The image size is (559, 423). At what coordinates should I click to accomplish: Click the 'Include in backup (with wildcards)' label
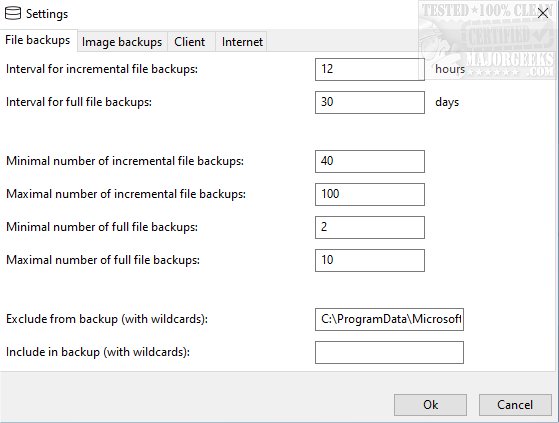point(98,352)
